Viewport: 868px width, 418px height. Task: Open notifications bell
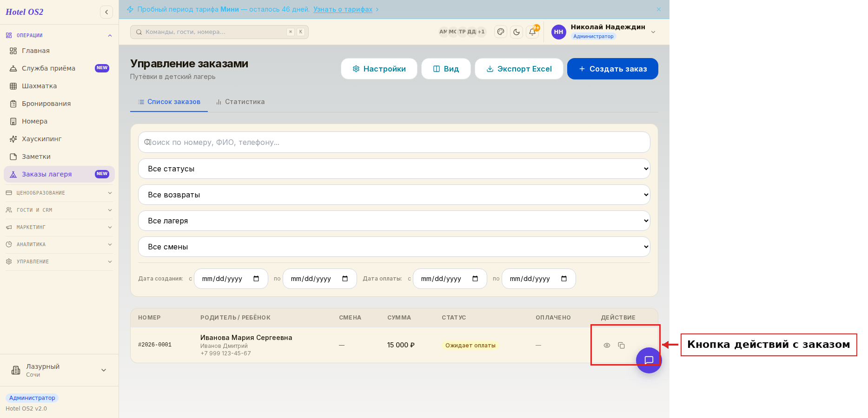point(532,32)
